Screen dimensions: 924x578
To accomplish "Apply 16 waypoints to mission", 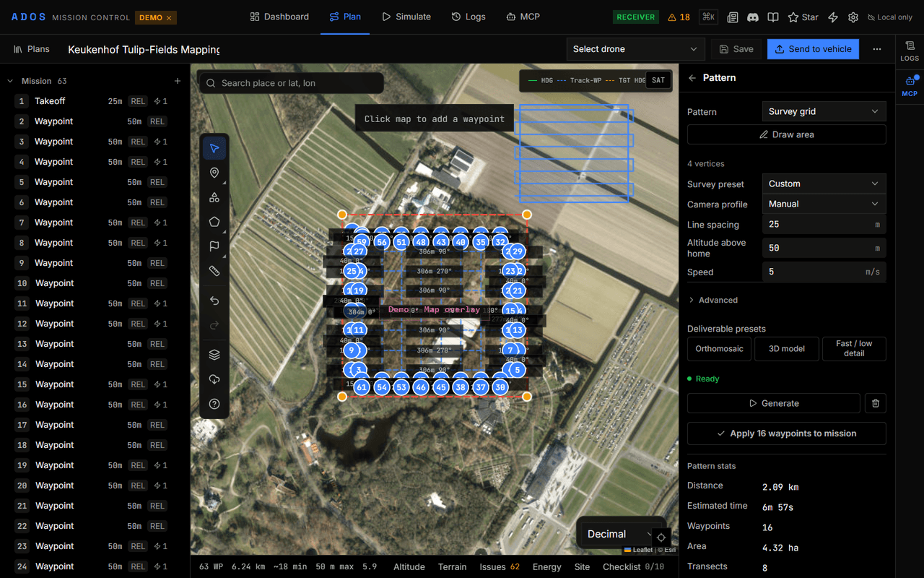I will point(787,433).
